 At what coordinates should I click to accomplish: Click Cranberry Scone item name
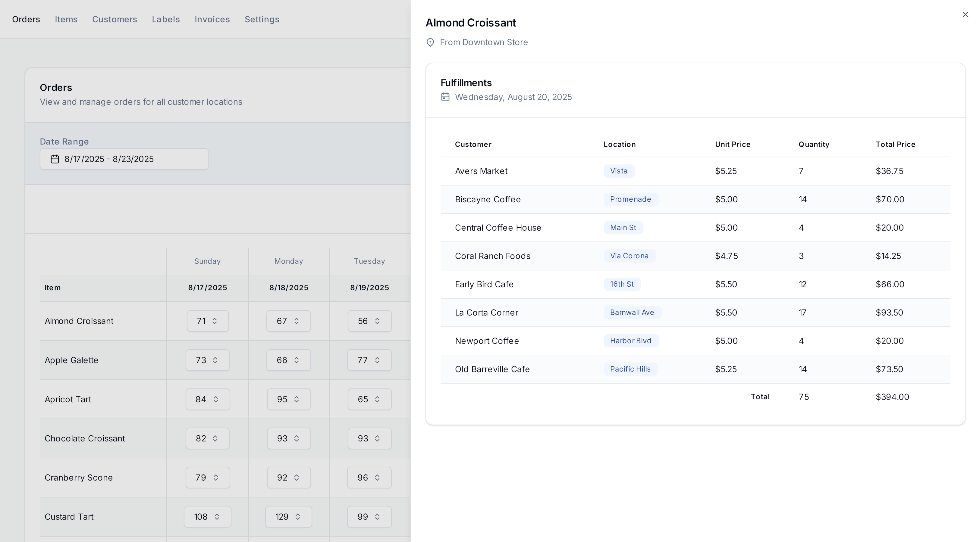[x=79, y=477]
